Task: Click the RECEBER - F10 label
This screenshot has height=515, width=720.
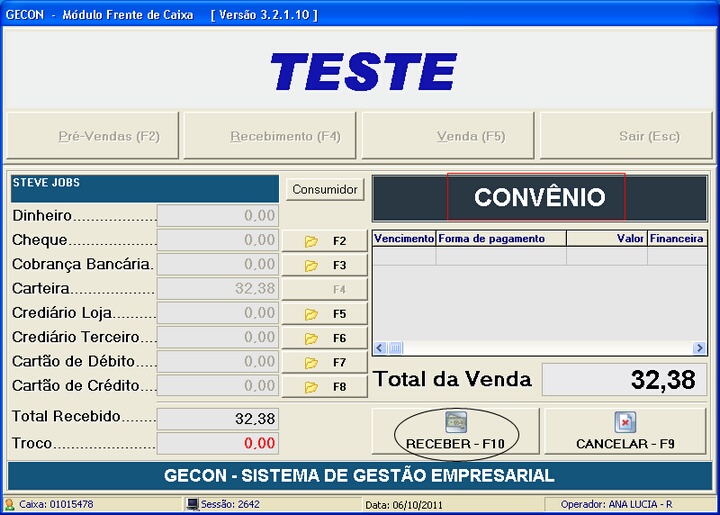Action: tap(456, 444)
